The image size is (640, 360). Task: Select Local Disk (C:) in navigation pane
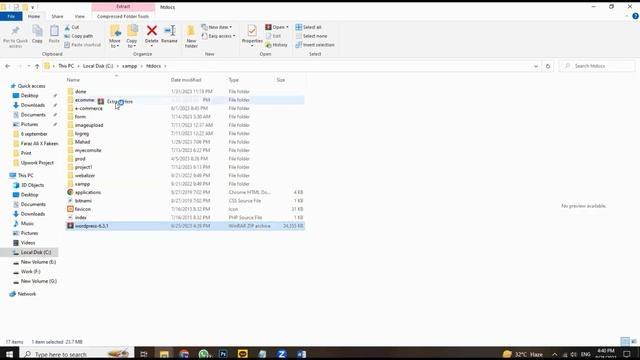pos(36,253)
